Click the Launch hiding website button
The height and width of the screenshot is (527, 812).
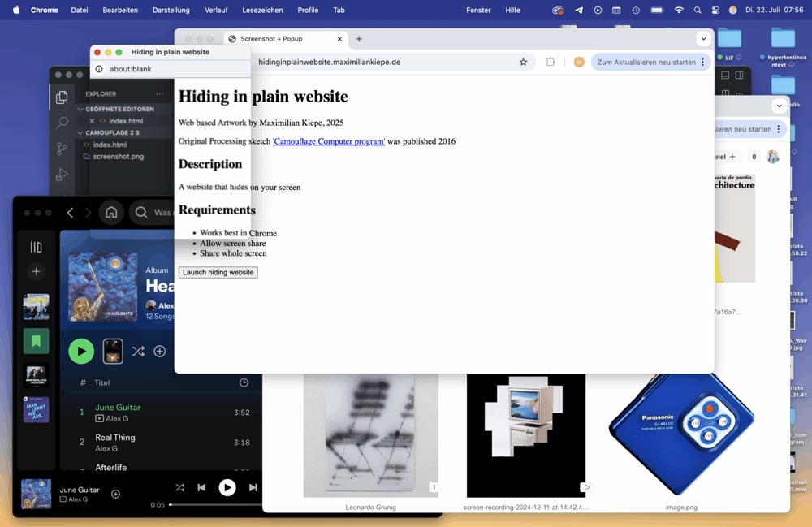218,272
